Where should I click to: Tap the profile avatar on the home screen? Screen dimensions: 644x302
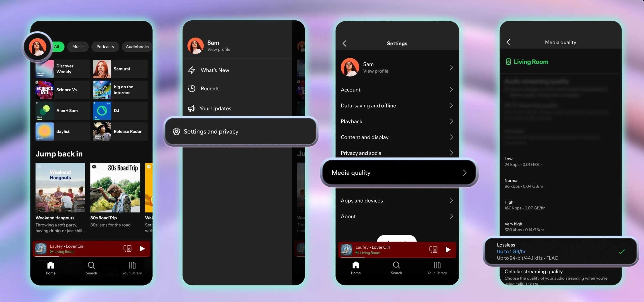(37, 47)
